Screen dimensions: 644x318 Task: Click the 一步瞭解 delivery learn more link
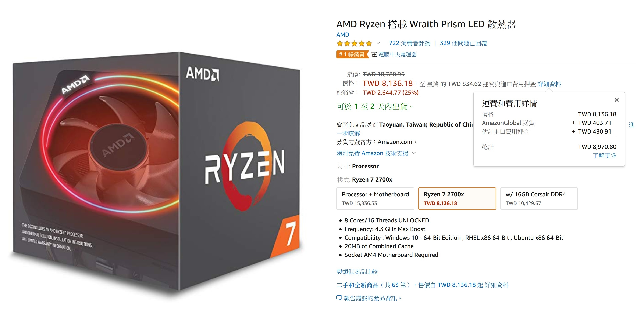[x=348, y=133]
